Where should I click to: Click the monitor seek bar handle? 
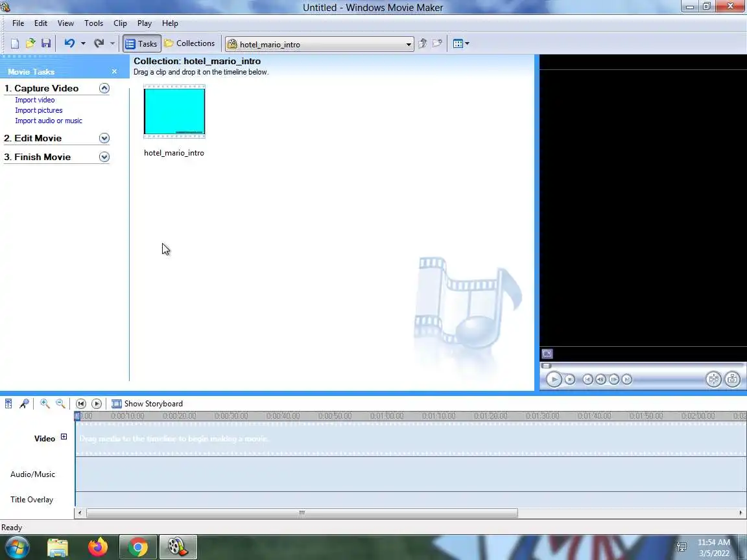point(547,366)
